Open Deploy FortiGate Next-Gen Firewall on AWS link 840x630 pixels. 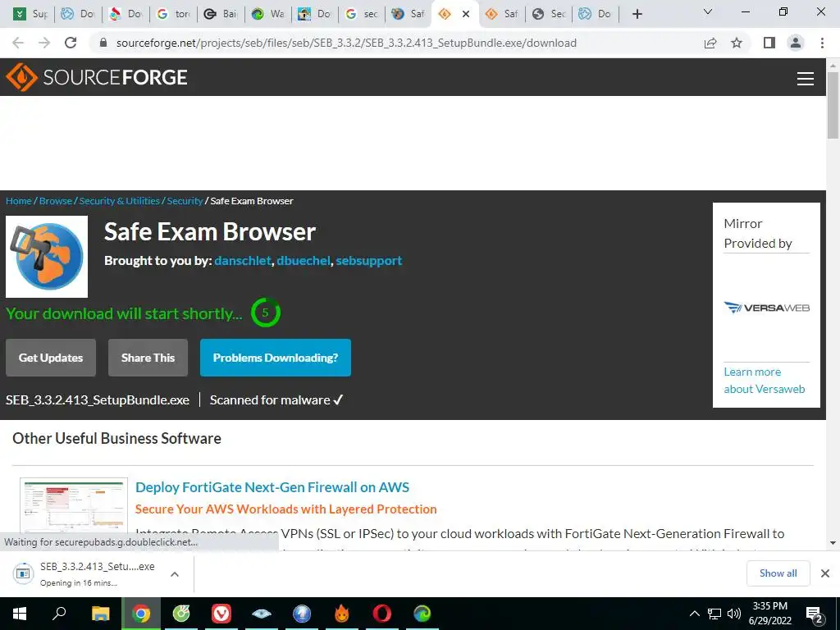coord(272,487)
